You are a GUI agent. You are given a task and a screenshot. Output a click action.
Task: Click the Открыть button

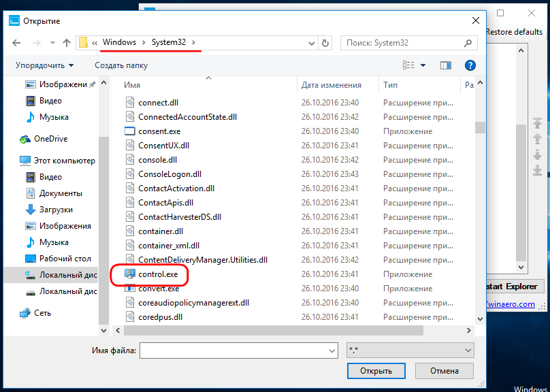tap(376, 371)
